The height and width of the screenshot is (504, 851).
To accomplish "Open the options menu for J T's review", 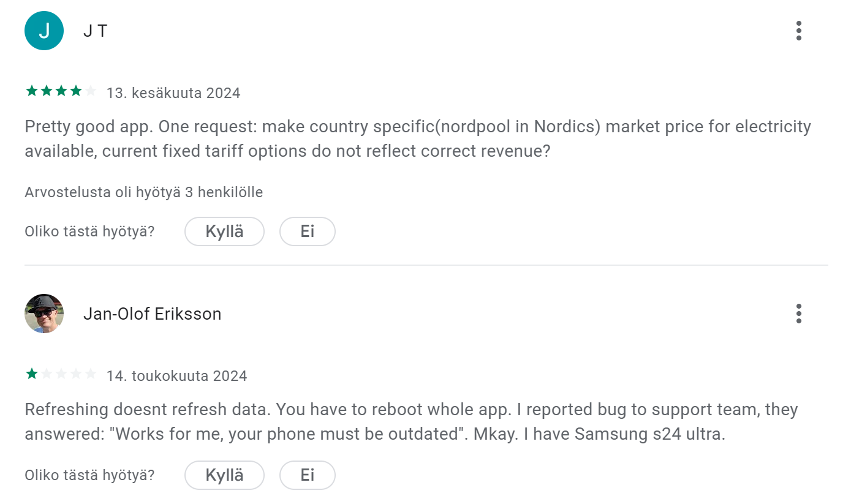I will 798,31.
